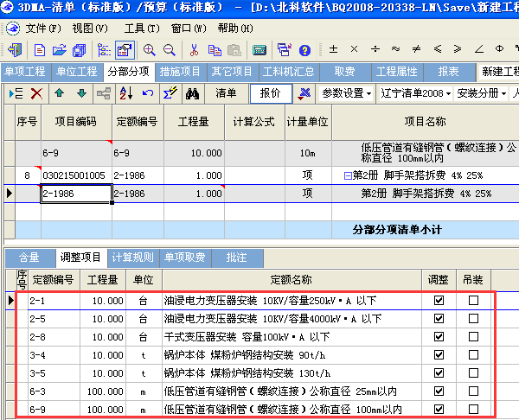Click the blue help question mark icon
Image resolution: width=519 pixels, height=420 pixels.
(303, 50)
